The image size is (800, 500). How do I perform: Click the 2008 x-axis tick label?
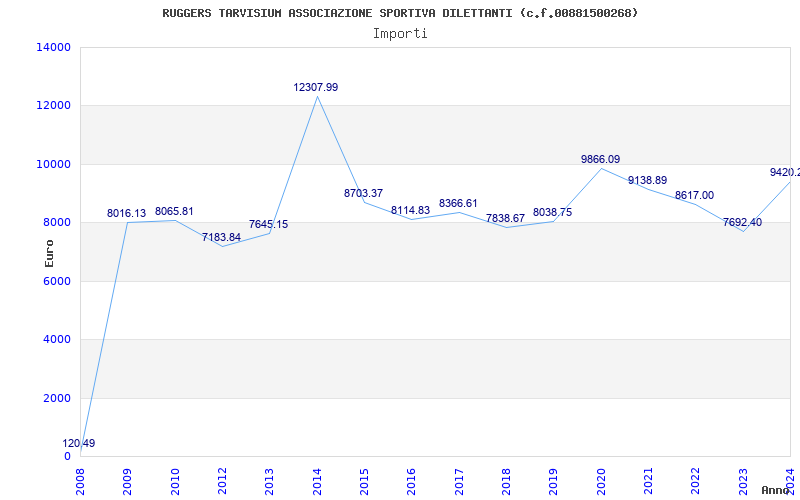(81, 480)
